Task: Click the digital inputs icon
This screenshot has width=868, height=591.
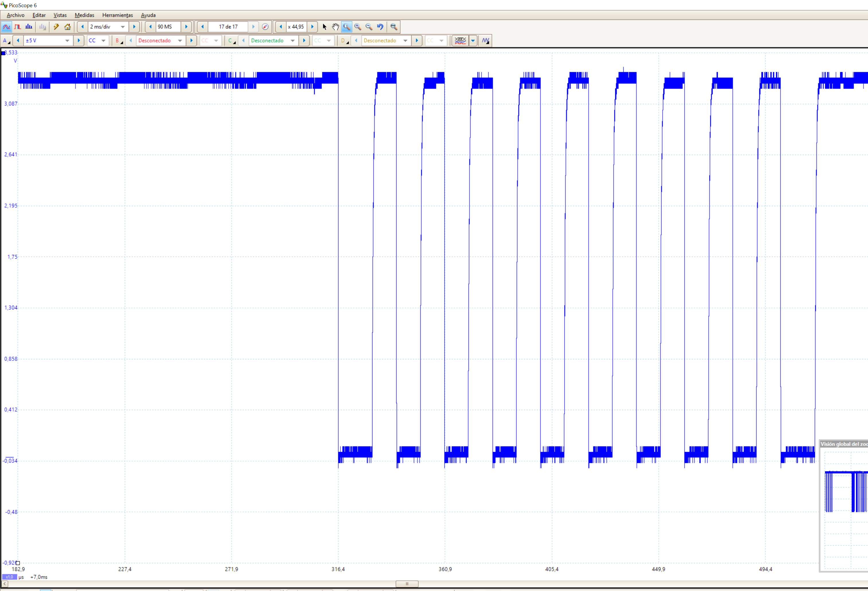Action: (461, 41)
